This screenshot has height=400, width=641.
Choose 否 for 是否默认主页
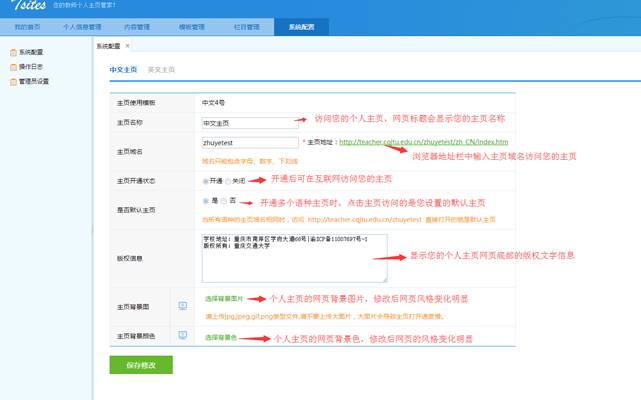(x=224, y=201)
